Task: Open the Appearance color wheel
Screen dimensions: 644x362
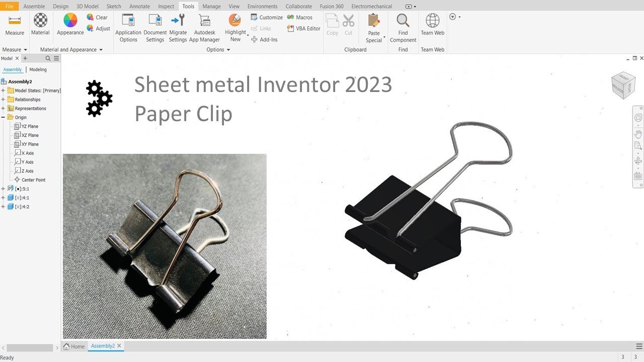Action: pyautogui.click(x=70, y=20)
